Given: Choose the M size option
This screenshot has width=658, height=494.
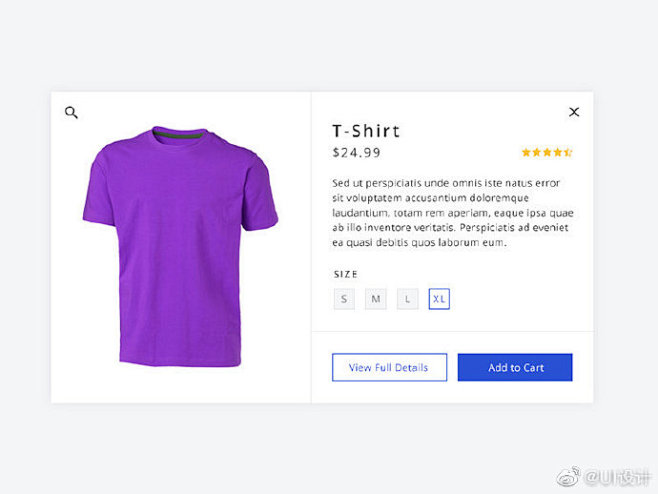Looking at the screenshot, I should [375, 299].
